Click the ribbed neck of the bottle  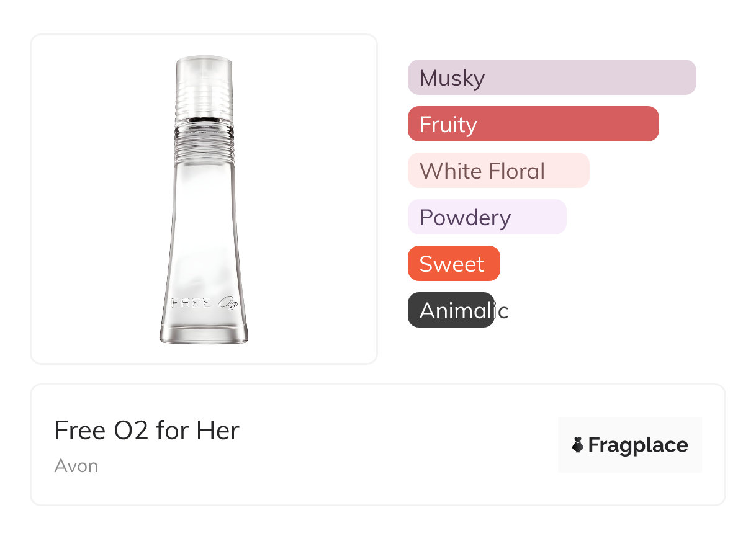204,142
